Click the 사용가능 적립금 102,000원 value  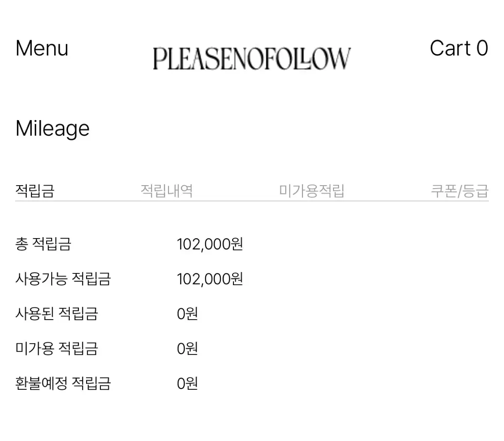pyautogui.click(x=210, y=279)
